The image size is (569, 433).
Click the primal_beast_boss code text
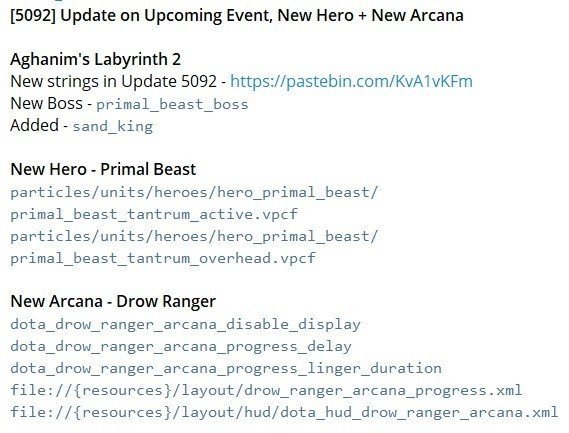(172, 105)
